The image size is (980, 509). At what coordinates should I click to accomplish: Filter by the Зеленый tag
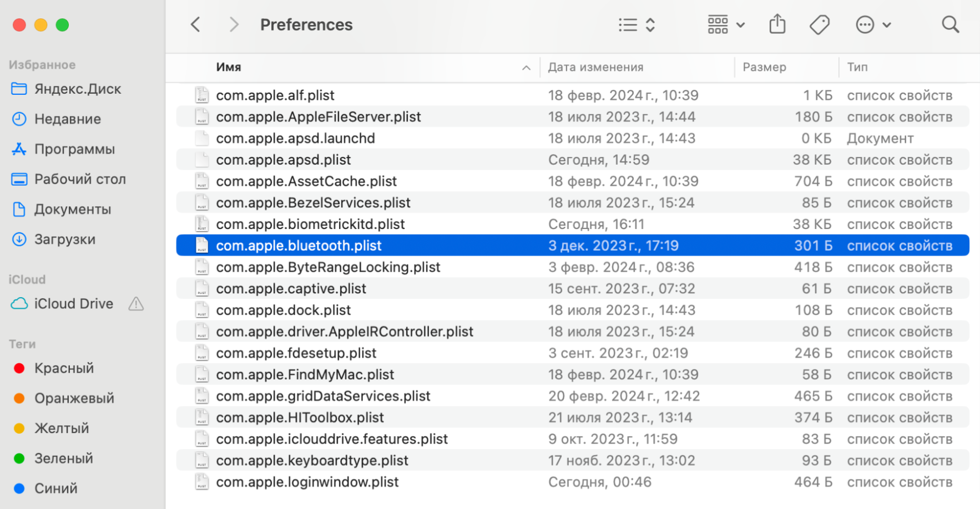coord(63,458)
